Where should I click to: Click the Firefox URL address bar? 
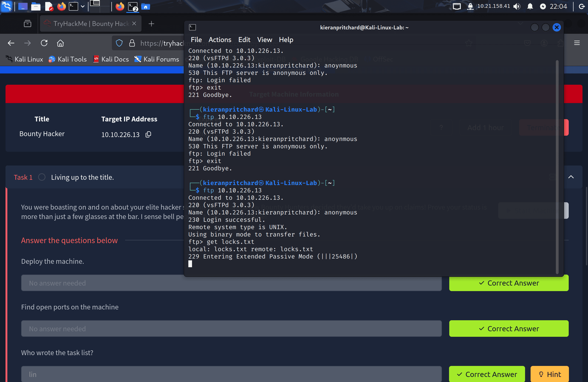pos(162,43)
